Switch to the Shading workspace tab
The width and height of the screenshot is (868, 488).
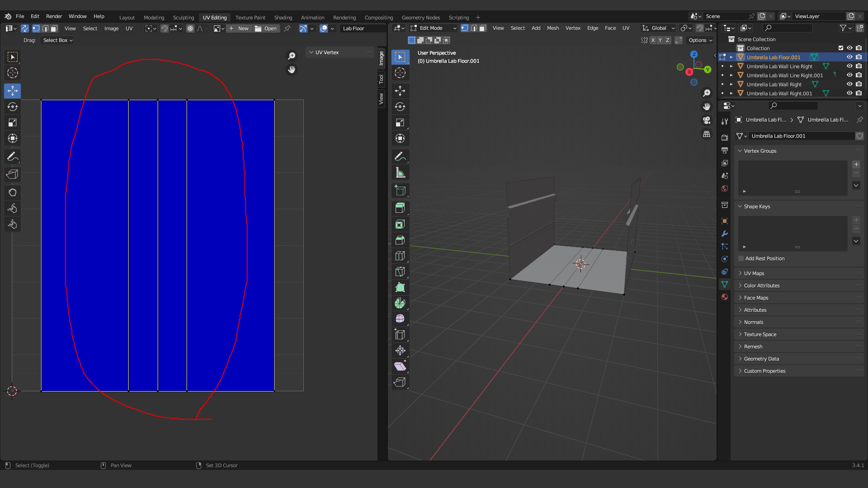coord(283,17)
